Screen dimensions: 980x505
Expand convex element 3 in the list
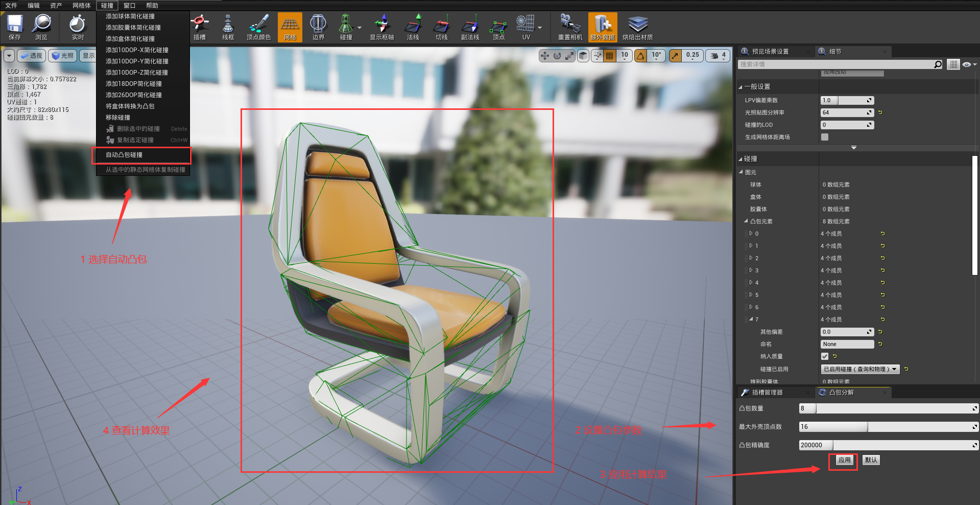click(x=751, y=270)
